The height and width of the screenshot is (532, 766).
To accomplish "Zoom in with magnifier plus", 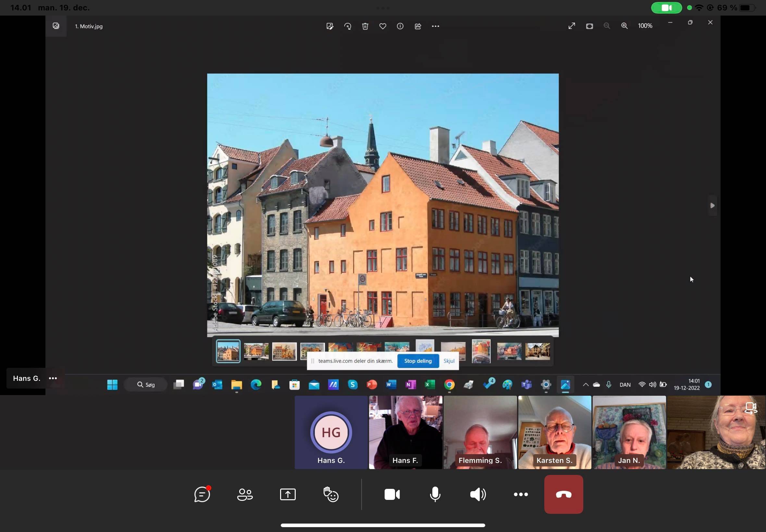I will (624, 26).
